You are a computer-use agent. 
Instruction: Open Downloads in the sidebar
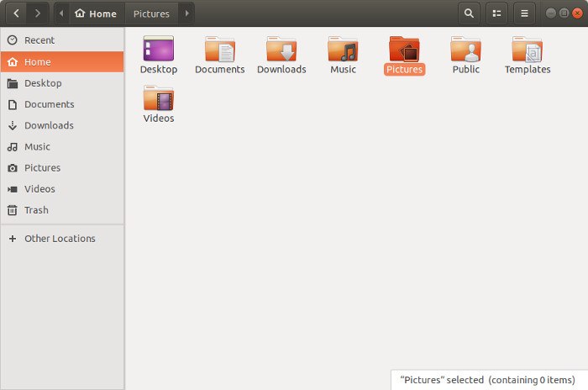pyautogui.click(x=62, y=125)
